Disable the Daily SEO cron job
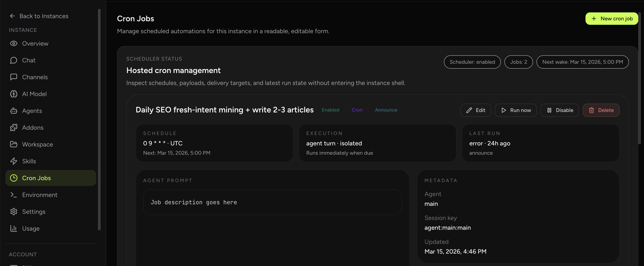644x266 pixels. point(560,110)
